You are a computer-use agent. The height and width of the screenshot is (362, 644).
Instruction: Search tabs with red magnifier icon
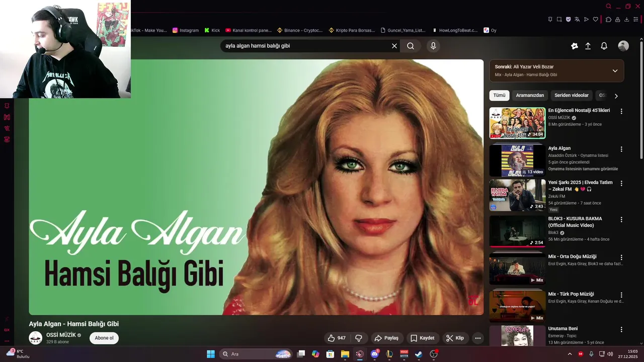click(x=608, y=6)
